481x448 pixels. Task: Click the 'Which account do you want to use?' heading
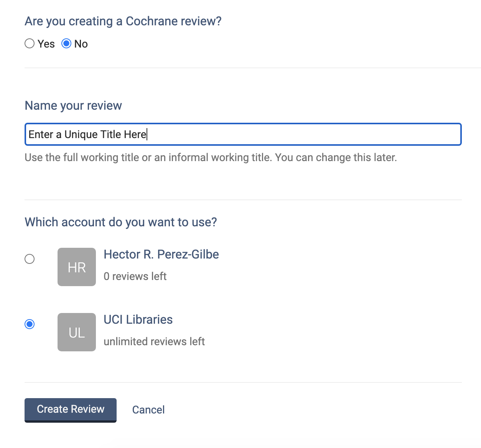click(121, 222)
